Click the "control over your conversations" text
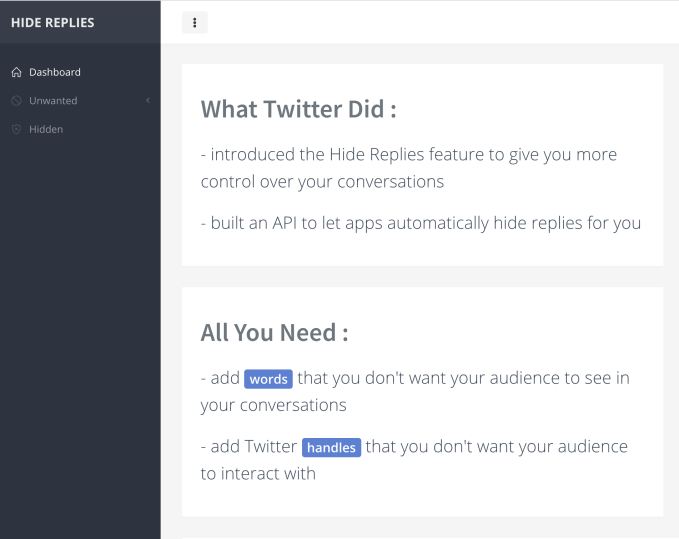 pyautogui.click(x=322, y=182)
